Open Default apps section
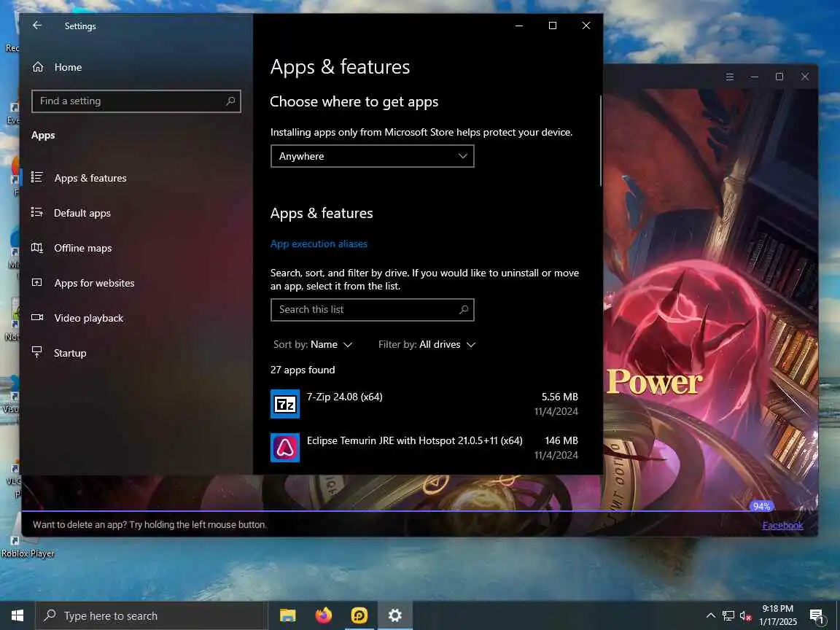The width and height of the screenshot is (840, 630). [x=82, y=213]
